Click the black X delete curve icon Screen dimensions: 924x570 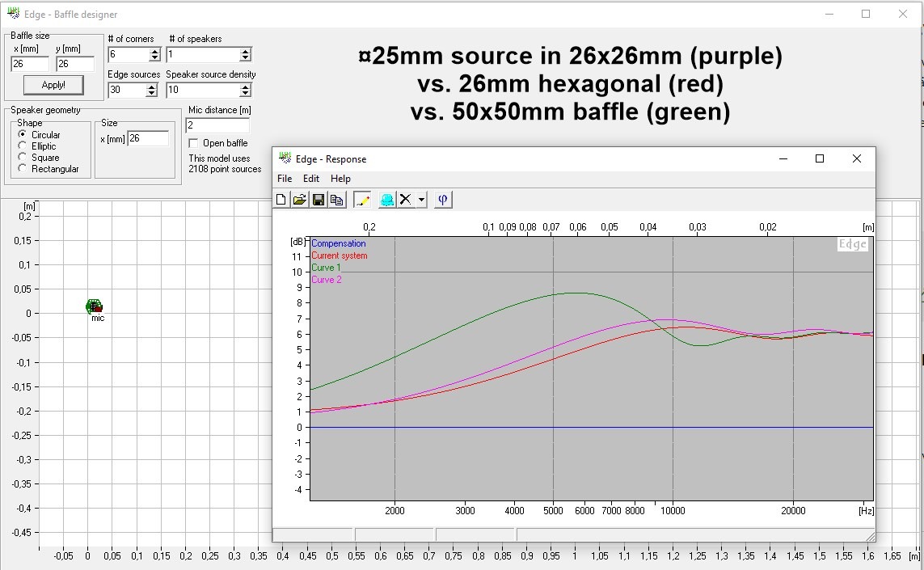click(x=406, y=200)
